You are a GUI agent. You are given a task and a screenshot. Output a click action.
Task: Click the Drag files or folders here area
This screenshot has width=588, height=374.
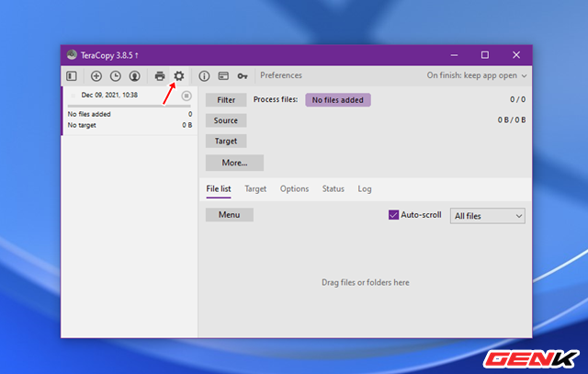tap(366, 282)
